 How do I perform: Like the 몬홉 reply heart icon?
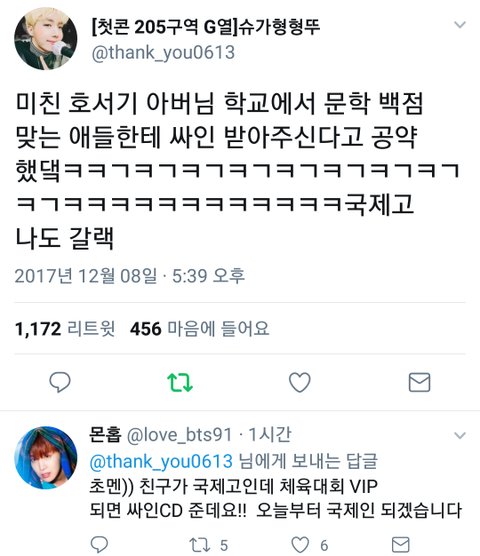pos(300,545)
